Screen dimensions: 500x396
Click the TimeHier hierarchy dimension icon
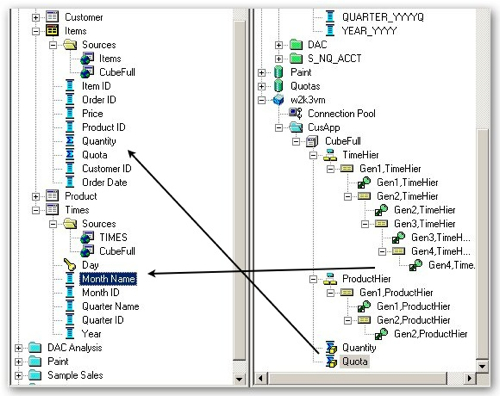pyautogui.click(x=330, y=155)
